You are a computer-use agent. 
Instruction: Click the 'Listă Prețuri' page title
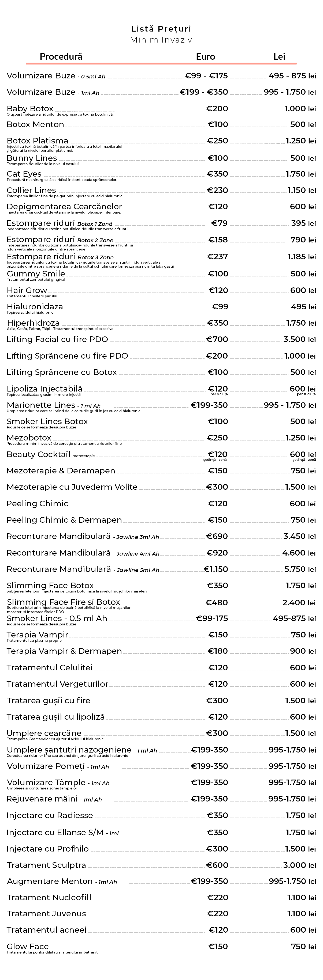pyautogui.click(x=161, y=29)
